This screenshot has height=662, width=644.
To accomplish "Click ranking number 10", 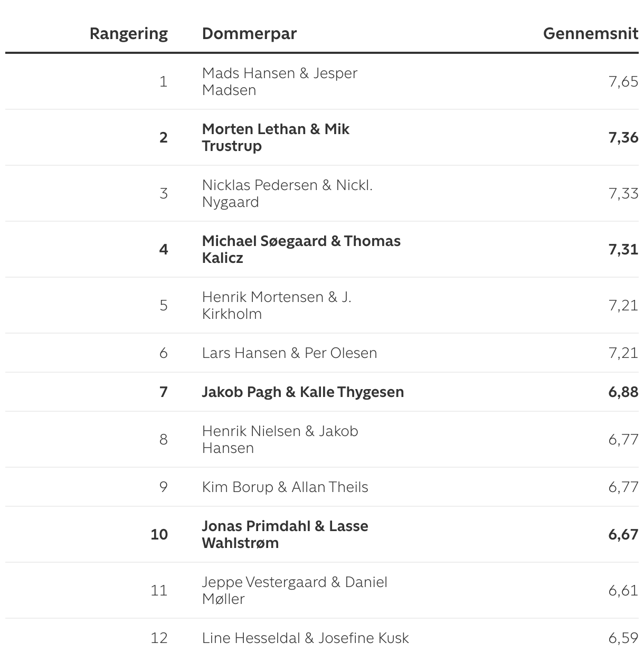I will click(x=159, y=534).
